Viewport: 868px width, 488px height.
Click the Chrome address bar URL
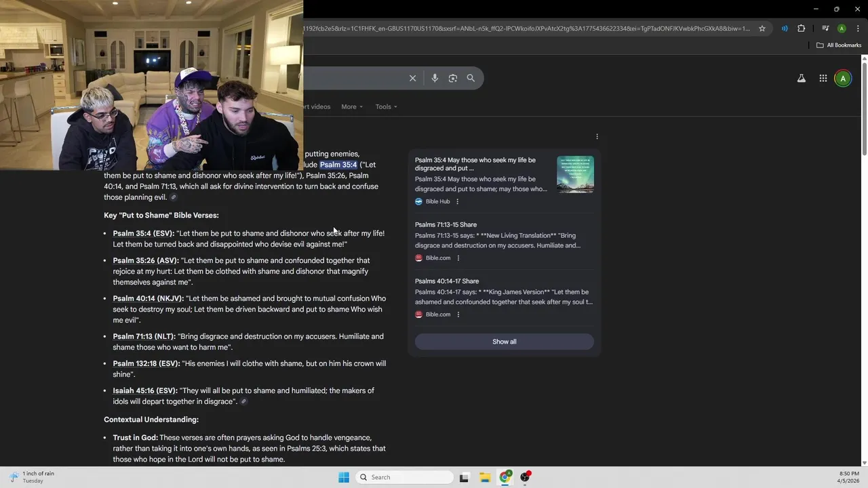pos(528,28)
